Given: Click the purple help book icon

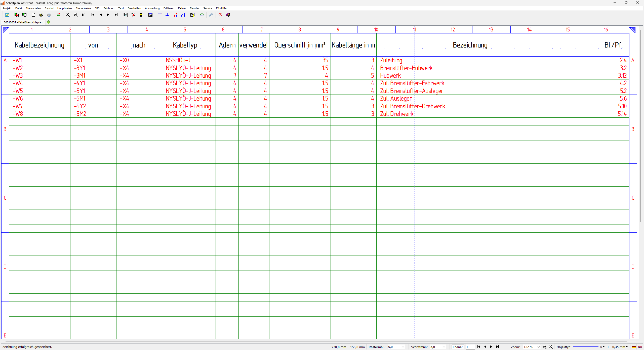Looking at the screenshot, I should 228,15.
